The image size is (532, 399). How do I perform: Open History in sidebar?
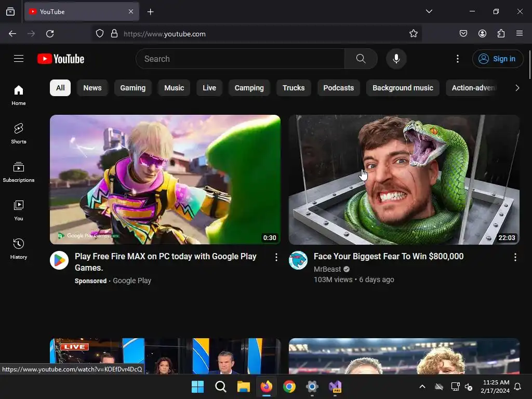19,249
